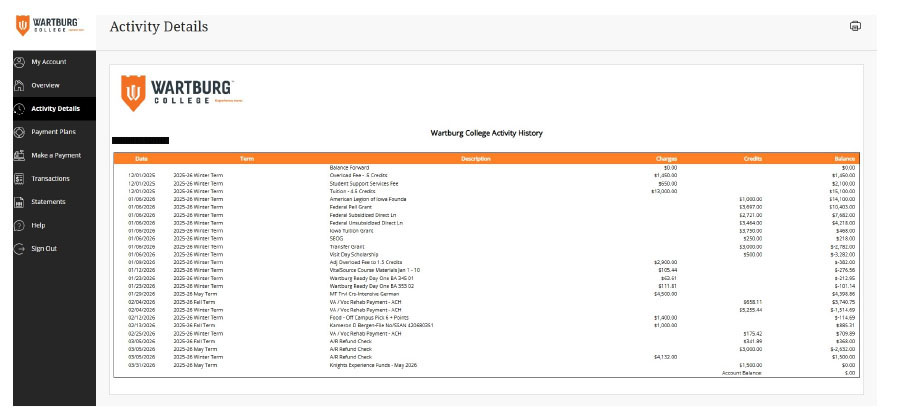Select 'Wartburg Ready Day One BA 345 01'
This screenshot has height=419, width=900.
[x=371, y=278]
